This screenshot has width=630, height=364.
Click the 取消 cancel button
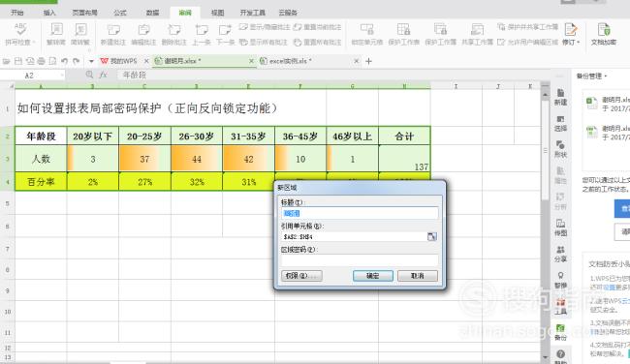(418, 276)
